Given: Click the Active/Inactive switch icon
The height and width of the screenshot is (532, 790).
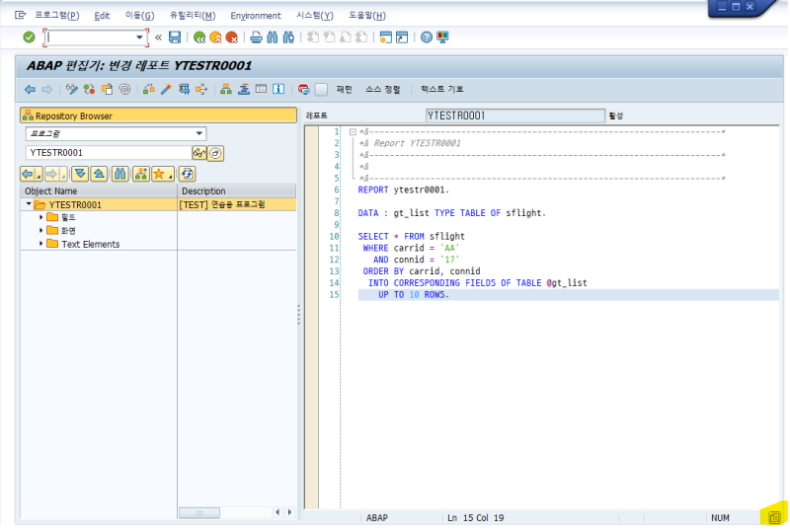Looking at the screenshot, I should [x=89, y=90].
